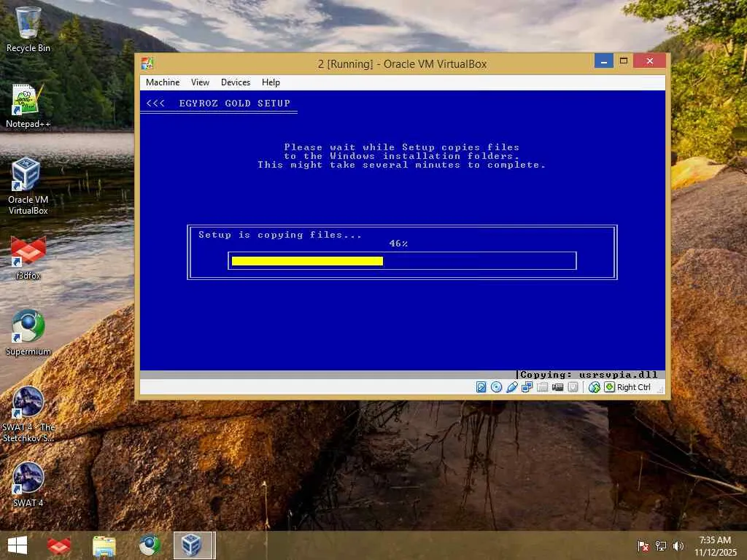Screen dimensions: 747x560
Task: Open the Machine menu in VirtualBox
Action: pyautogui.click(x=163, y=82)
